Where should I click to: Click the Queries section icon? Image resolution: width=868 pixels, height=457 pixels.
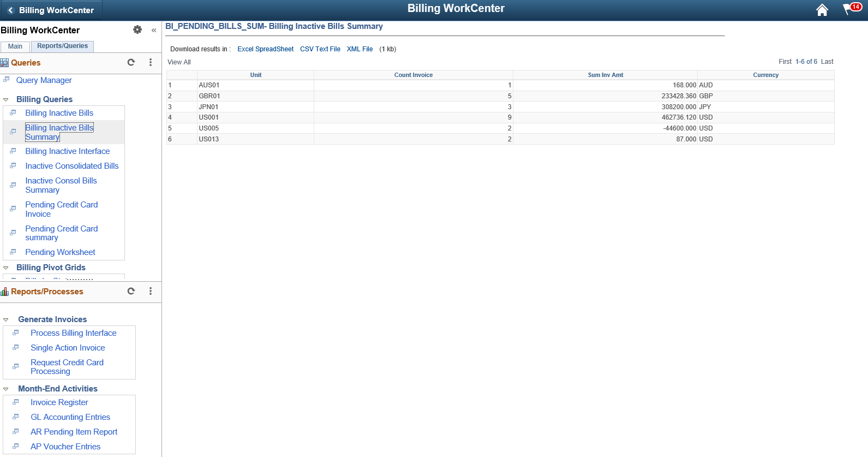tap(4, 63)
